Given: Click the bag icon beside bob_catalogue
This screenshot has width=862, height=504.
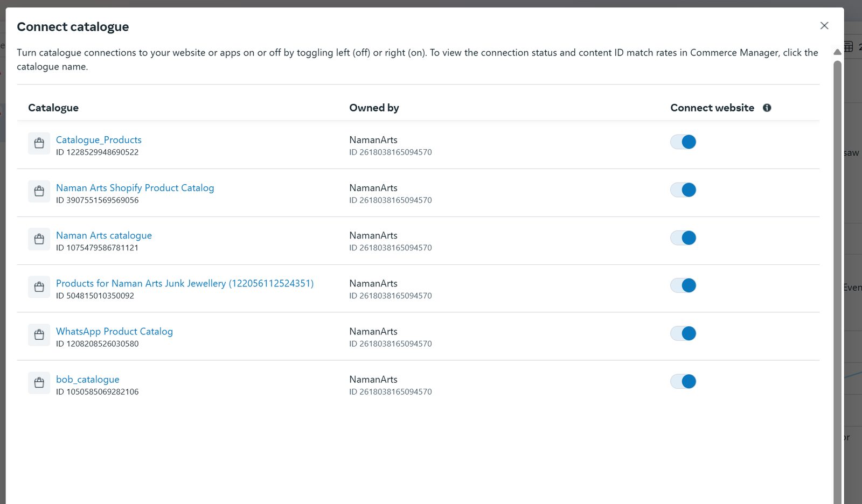Looking at the screenshot, I should [39, 383].
